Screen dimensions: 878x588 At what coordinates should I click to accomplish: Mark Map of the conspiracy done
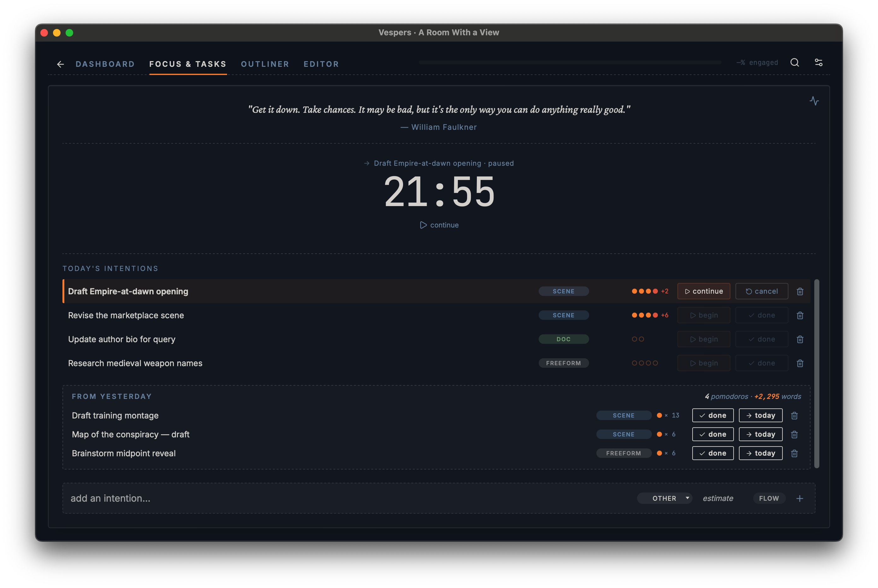coord(712,434)
